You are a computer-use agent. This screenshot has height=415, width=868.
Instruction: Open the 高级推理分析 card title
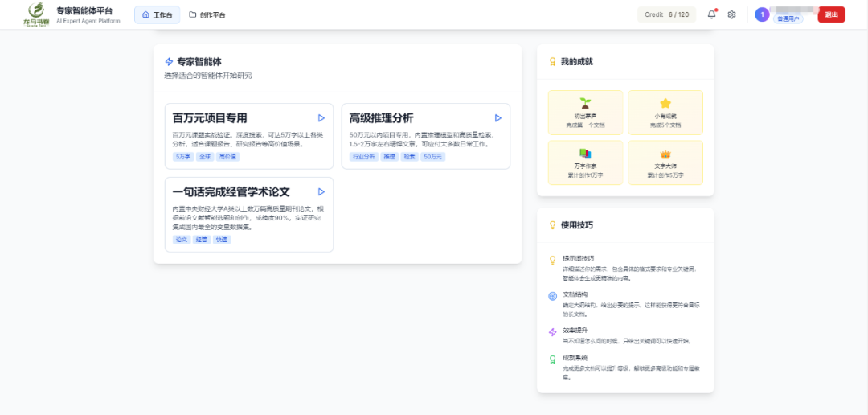pyautogui.click(x=382, y=118)
